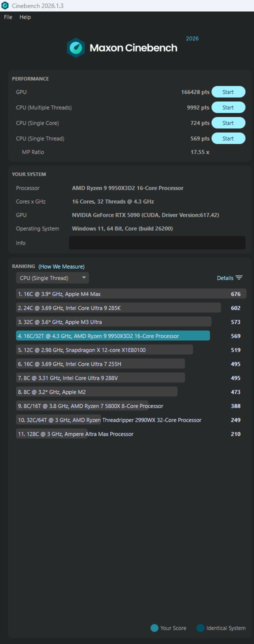
Task: Start the GPU benchmark
Action: pos(228,92)
